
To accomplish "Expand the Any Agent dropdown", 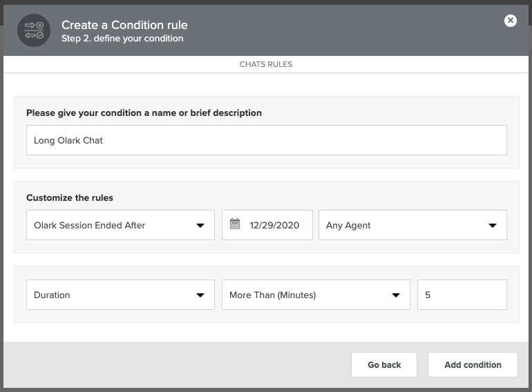I will pyautogui.click(x=412, y=225).
